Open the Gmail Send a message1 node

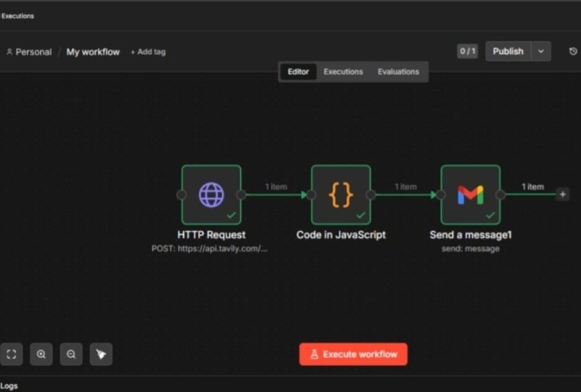(x=471, y=195)
